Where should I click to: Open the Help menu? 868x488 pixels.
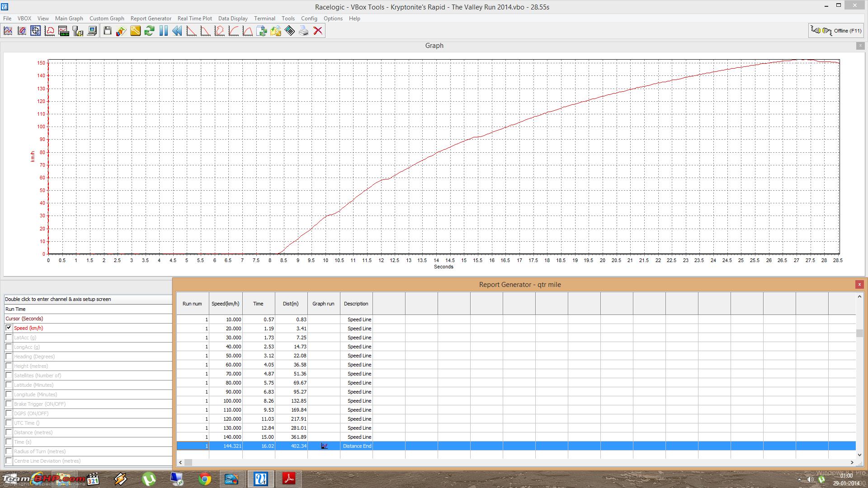click(x=354, y=19)
